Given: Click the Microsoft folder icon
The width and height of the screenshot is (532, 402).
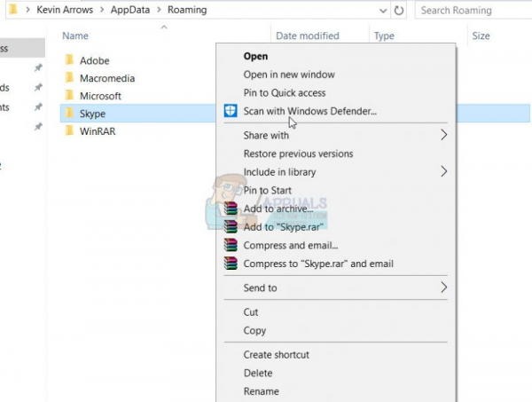Looking at the screenshot, I should click(69, 96).
